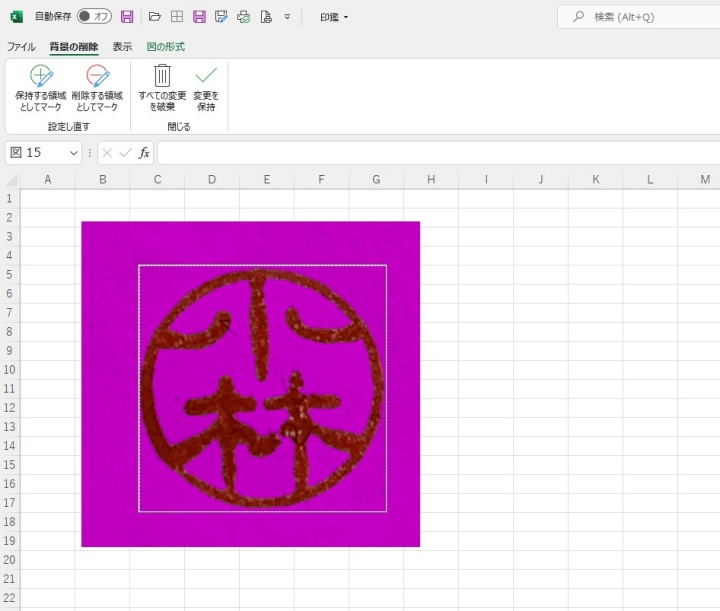This screenshot has height=611, width=720.
Task: Click 削除する領域としてマーク tool
Action: coord(97,88)
